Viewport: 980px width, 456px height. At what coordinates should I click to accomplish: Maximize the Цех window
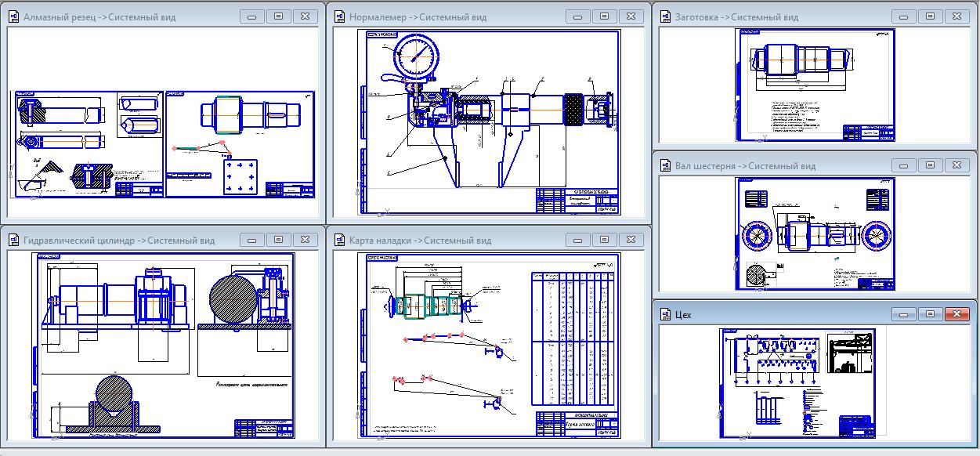point(930,313)
